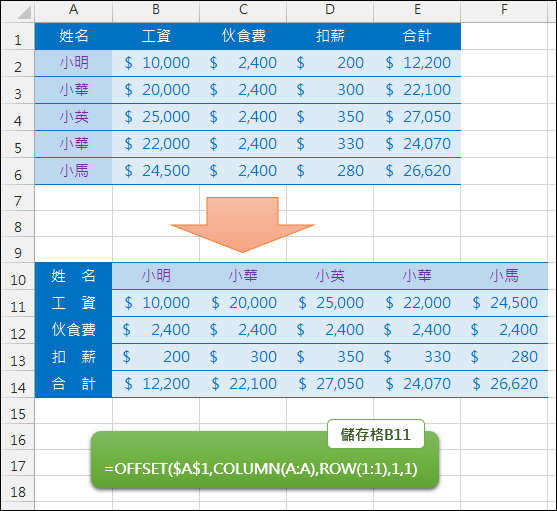Select row 1 header

(18, 36)
